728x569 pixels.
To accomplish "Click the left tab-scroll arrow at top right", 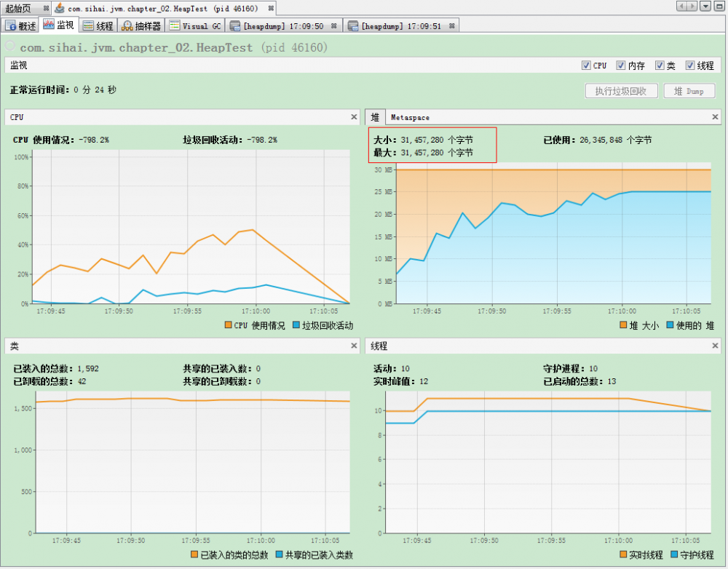I will coord(681,6).
